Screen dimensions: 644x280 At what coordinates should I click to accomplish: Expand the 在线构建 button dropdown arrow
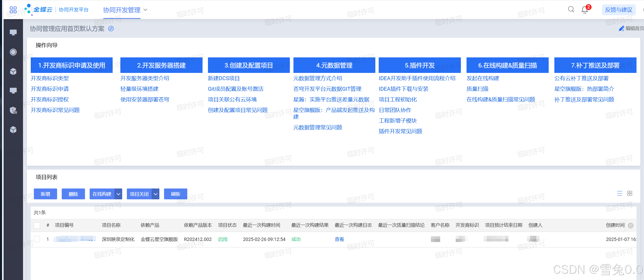[x=118, y=194]
